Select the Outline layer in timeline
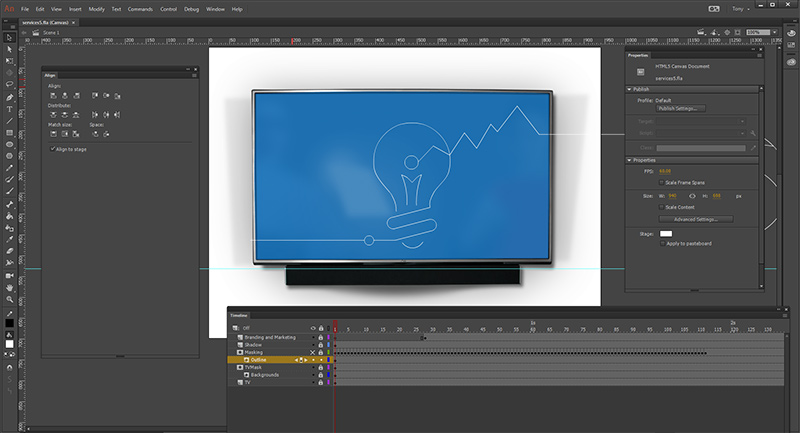Image resolution: width=800 pixels, height=433 pixels. pyautogui.click(x=279, y=360)
